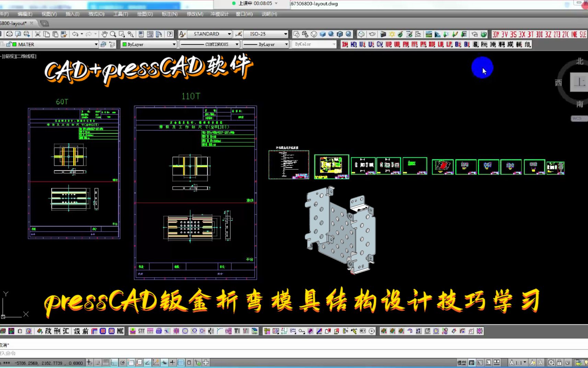Open the 说明(H) help menu
The width and height of the screenshot is (588, 368).
tap(269, 14)
